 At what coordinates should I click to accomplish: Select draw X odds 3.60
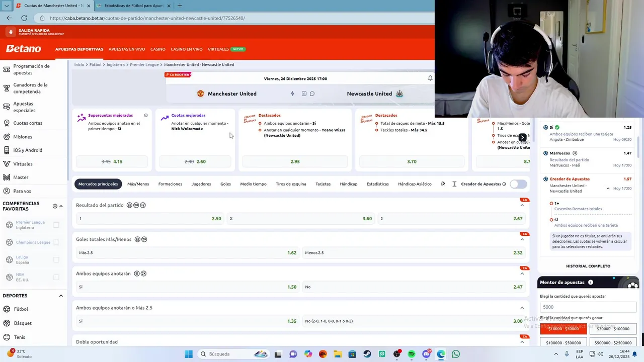coord(301,219)
